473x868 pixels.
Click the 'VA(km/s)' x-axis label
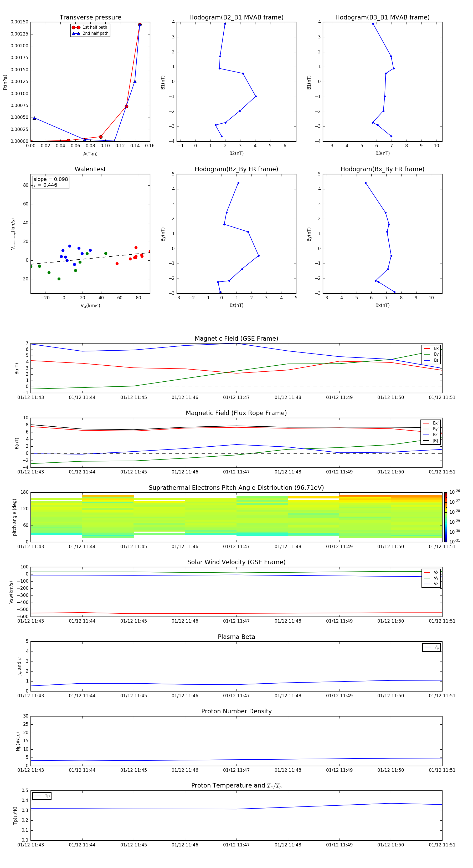(x=90, y=306)
